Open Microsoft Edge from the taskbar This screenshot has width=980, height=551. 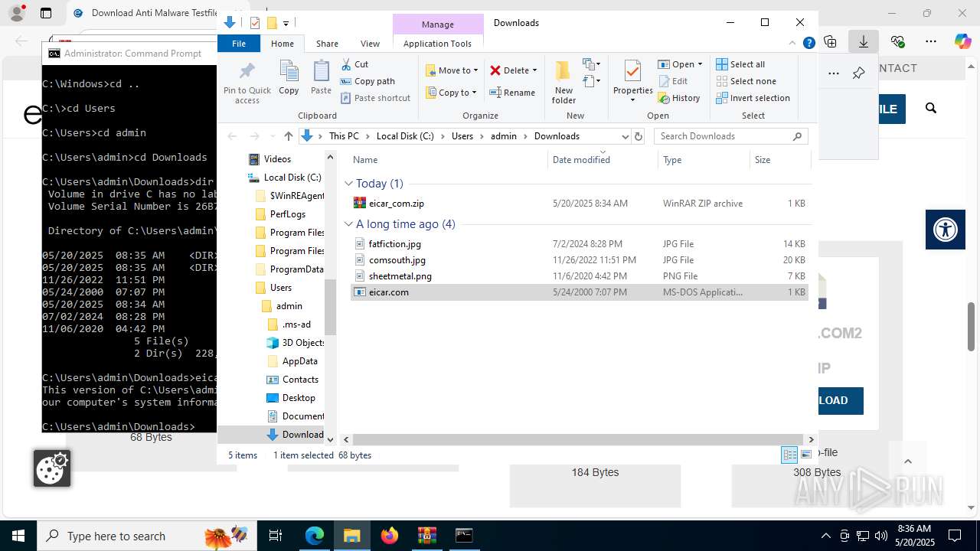click(315, 535)
